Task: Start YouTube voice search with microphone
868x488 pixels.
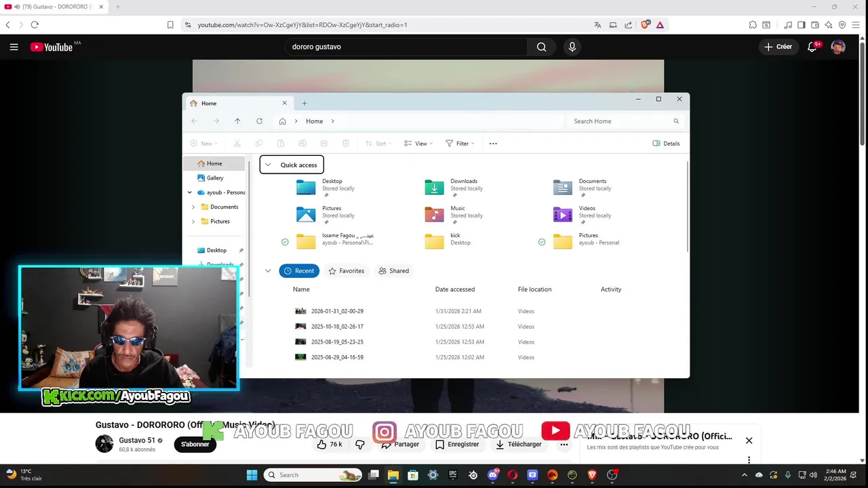Action: [572, 47]
